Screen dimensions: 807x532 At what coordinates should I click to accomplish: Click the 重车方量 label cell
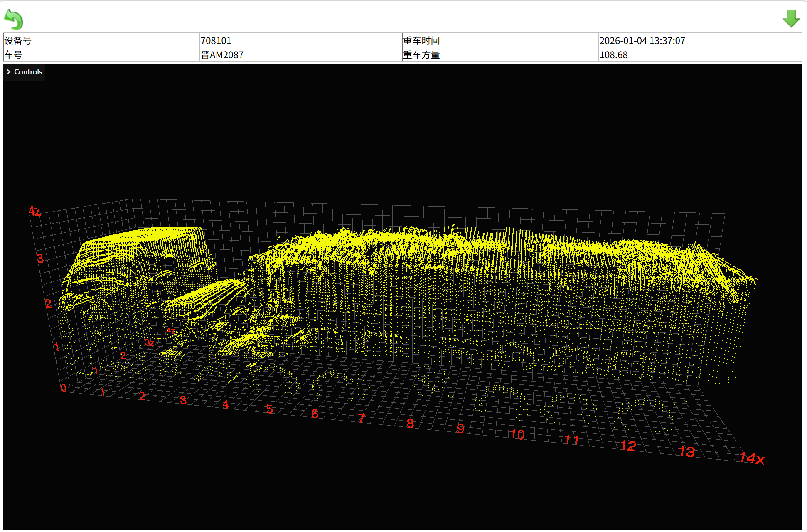click(421, 55)
